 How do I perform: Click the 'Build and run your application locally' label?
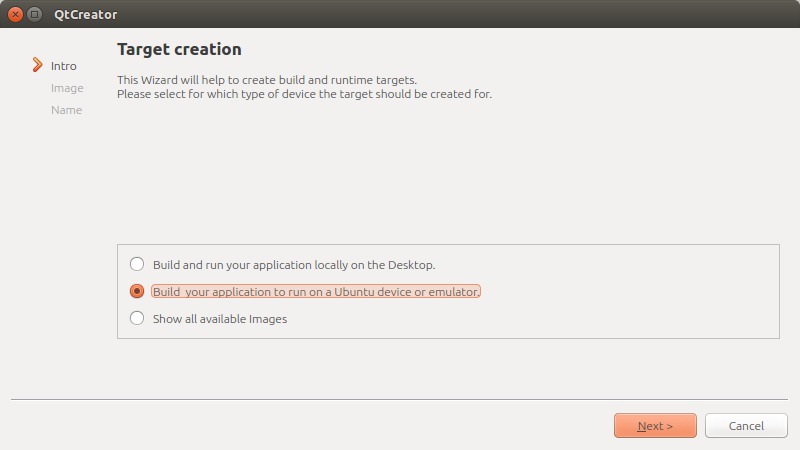pyautogui.click(x=294, y=265)
